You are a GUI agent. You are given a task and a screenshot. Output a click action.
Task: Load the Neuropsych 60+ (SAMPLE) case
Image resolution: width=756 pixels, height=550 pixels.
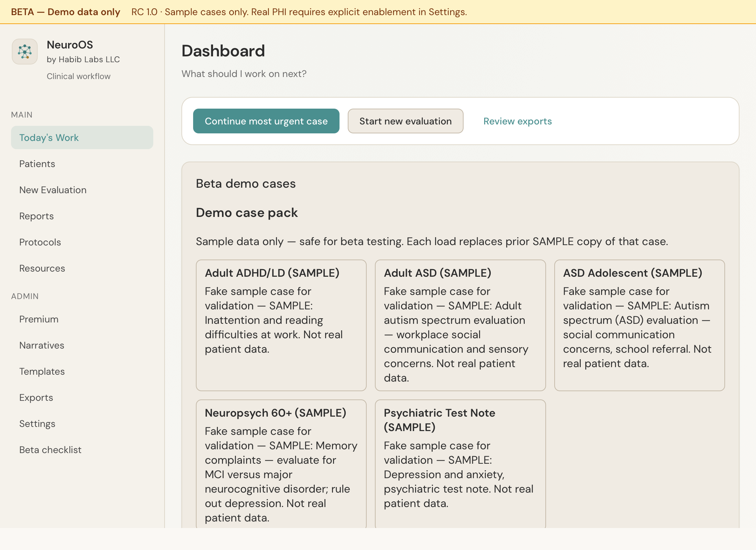(281, 464)
